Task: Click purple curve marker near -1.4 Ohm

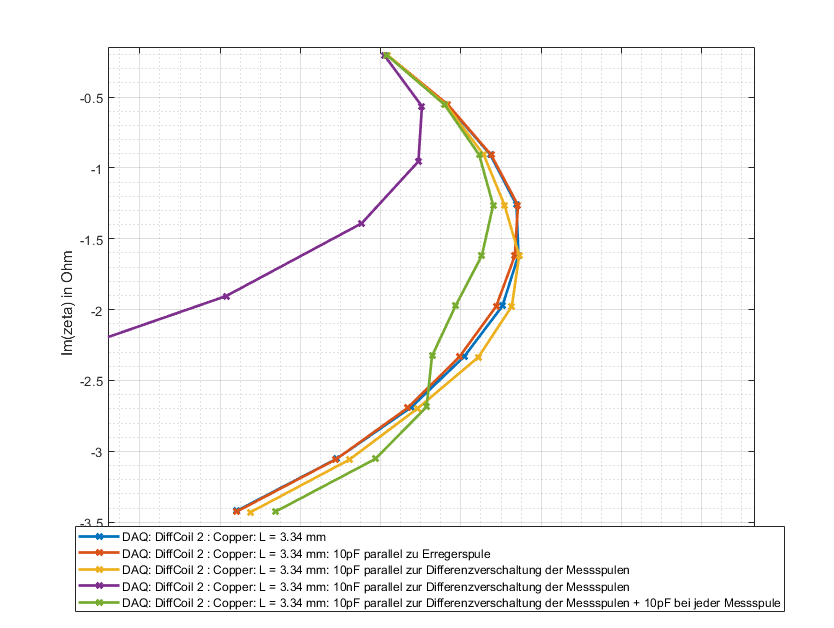Action: pos(361,223)
